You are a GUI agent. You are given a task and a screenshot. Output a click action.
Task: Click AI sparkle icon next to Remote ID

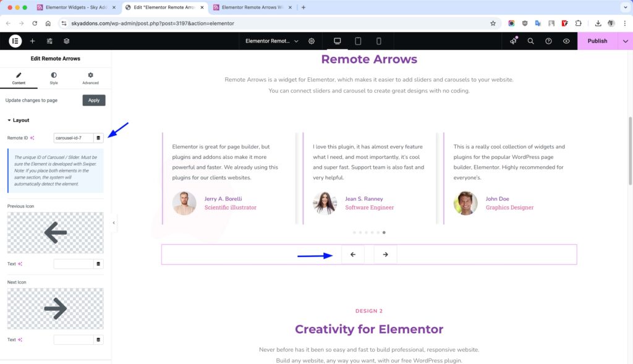pyautogui.click(x=32, y=138)
